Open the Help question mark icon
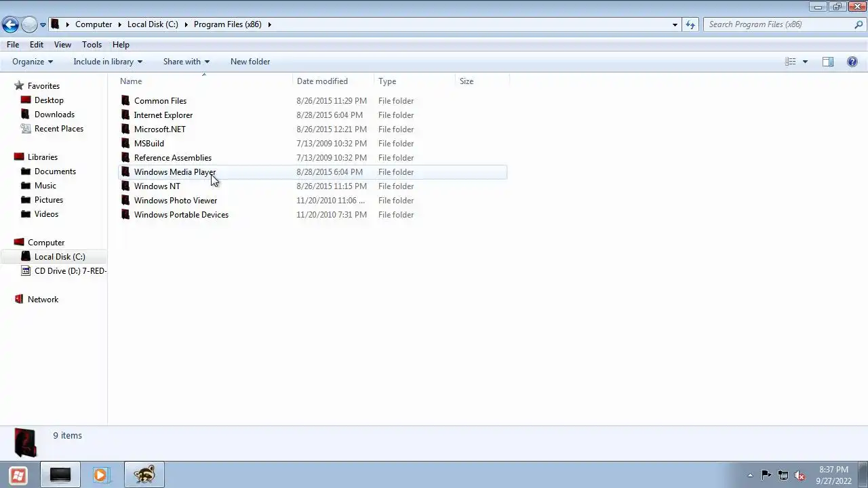Screen dimensions: 868x488 click(x=852, y=62)
